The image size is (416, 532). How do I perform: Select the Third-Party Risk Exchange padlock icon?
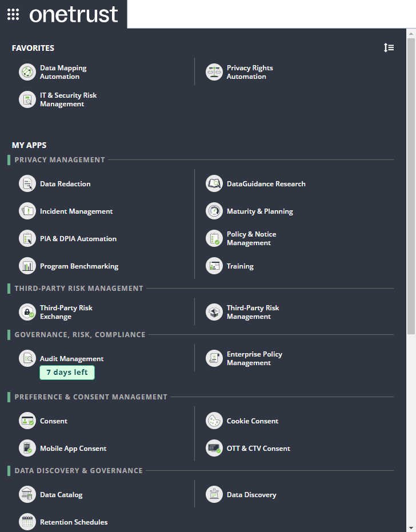pos(27,312)
